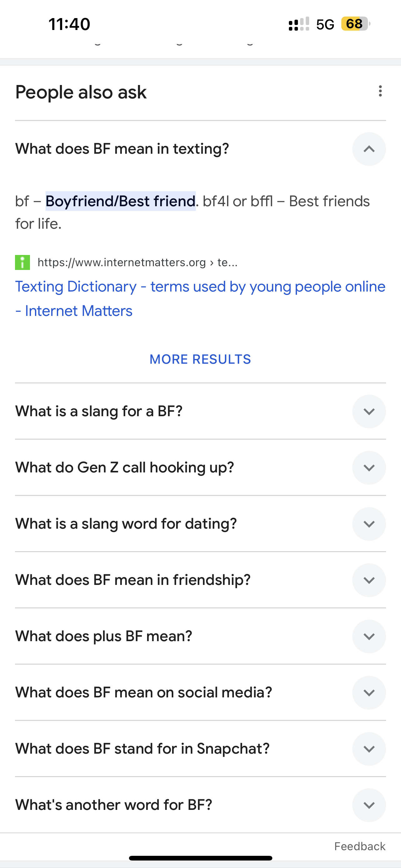Tap the cellular signal bars icon
This screenshot has width=401, height=868.
point(299,24)
